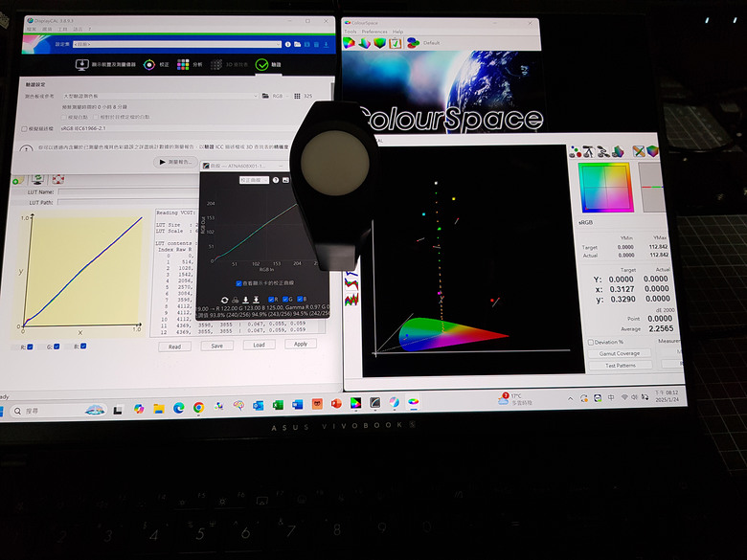This screenshot has width=747, height=560.
Task: Click the lifebuoy help icon above LUT Name
Action: pyautogui.click(x=57, y=180)
